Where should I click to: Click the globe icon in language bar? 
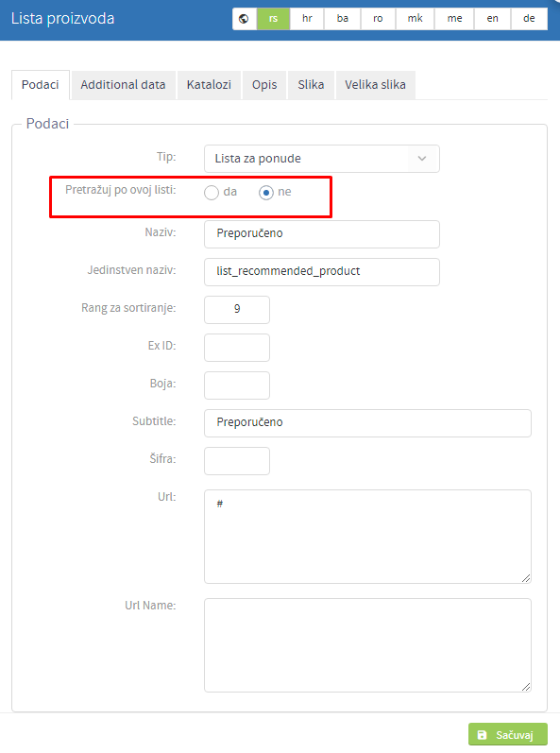click(x=244, y=19)
